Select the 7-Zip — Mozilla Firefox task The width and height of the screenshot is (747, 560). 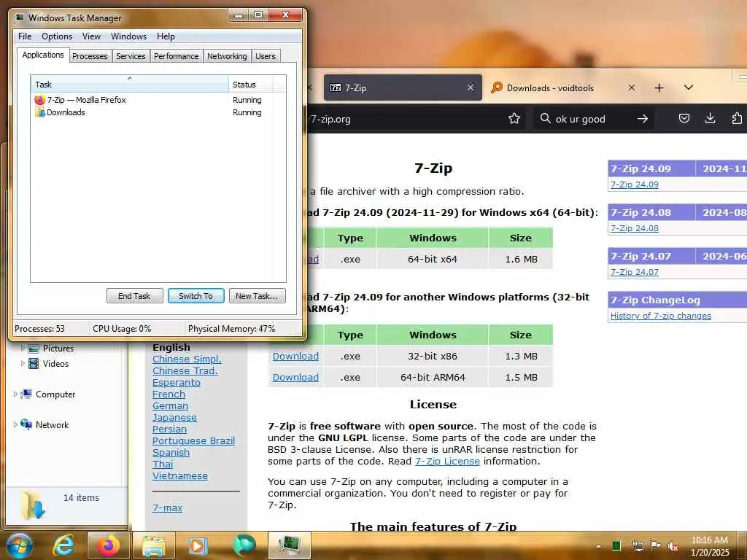tap(158, 100)
